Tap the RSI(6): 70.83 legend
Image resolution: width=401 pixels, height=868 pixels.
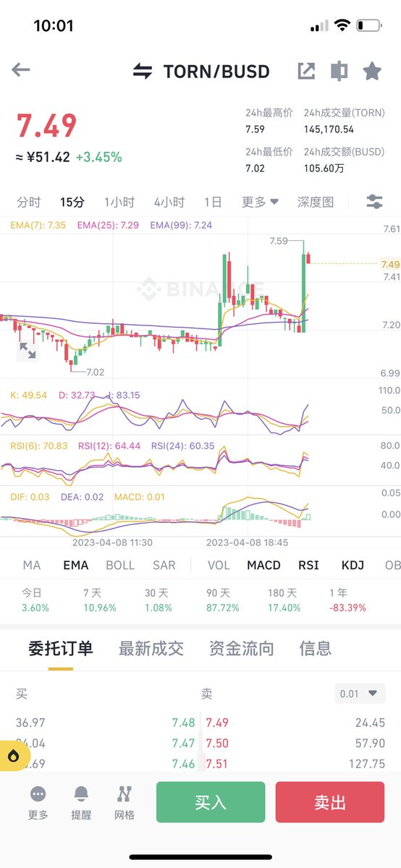[39, 446]
